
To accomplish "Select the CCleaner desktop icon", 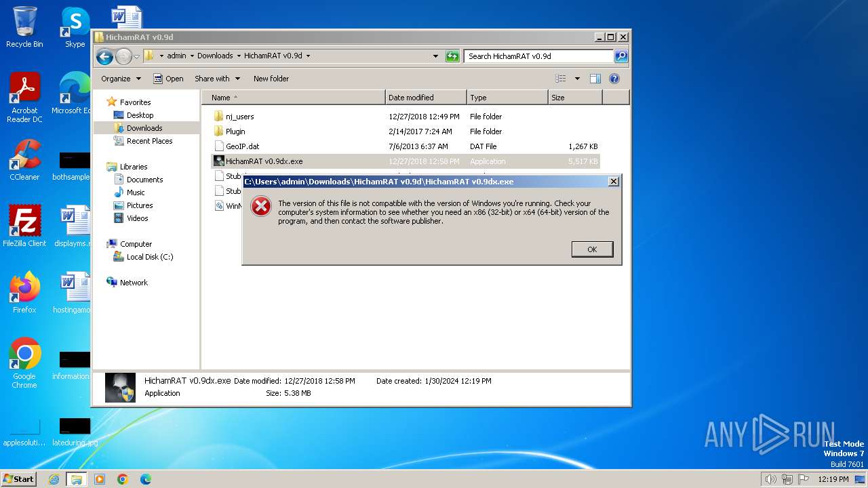I will click(x=24, y=161).
